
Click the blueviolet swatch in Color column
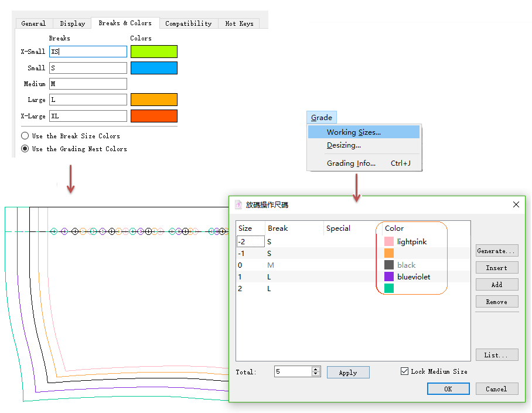coord(389,277)
